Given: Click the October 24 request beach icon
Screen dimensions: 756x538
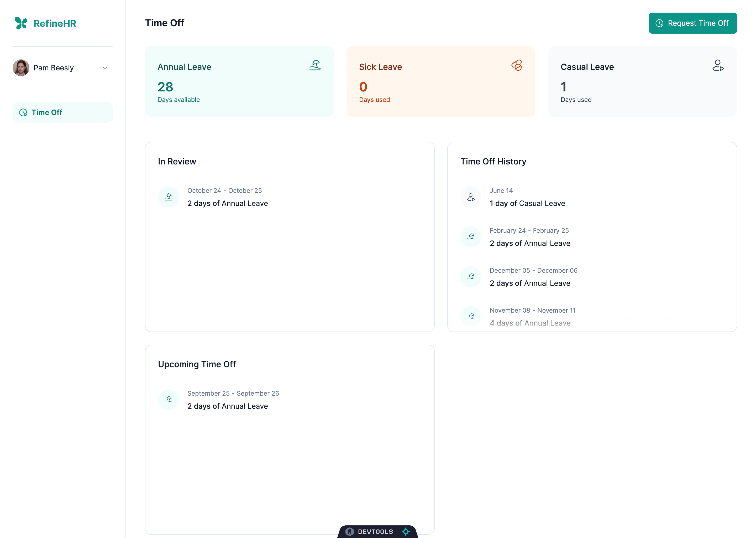Looking at the screenshot, I should click(x=169, y=197).
